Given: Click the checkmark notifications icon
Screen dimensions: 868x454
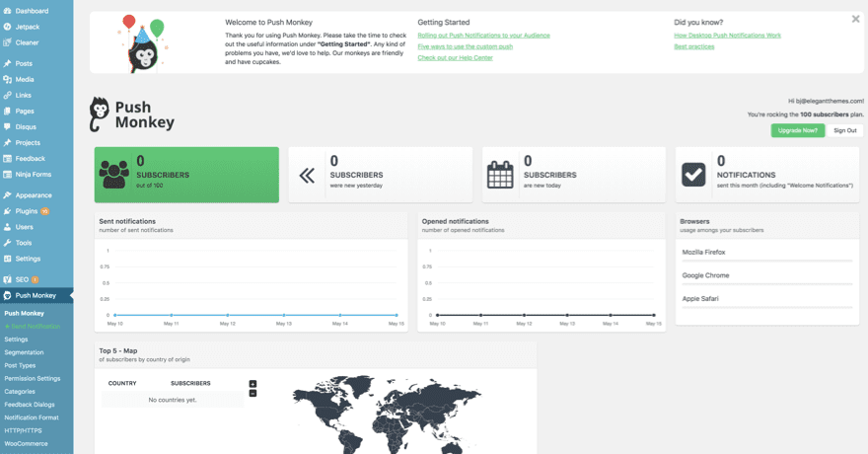Looking at the screenshot, I should point(693,175).
